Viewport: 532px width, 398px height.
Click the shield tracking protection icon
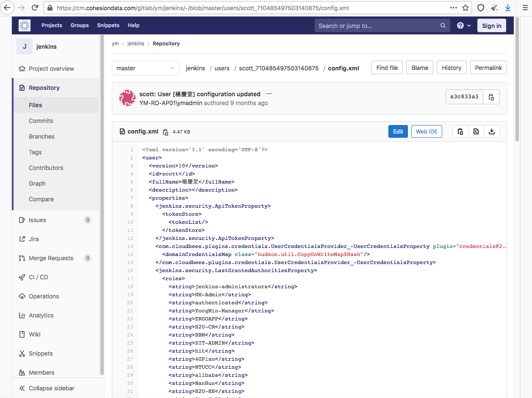(481, 8)
